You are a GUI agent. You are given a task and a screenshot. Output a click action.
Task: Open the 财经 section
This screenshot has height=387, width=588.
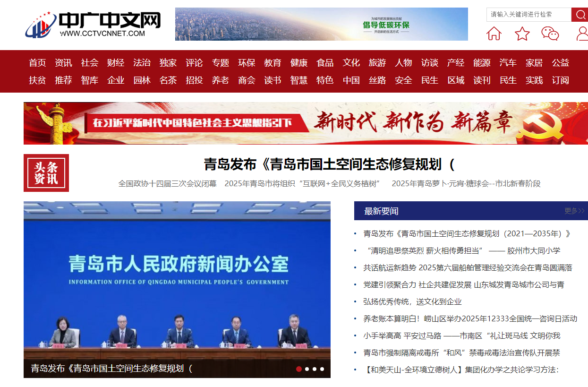tap(116, 62)
